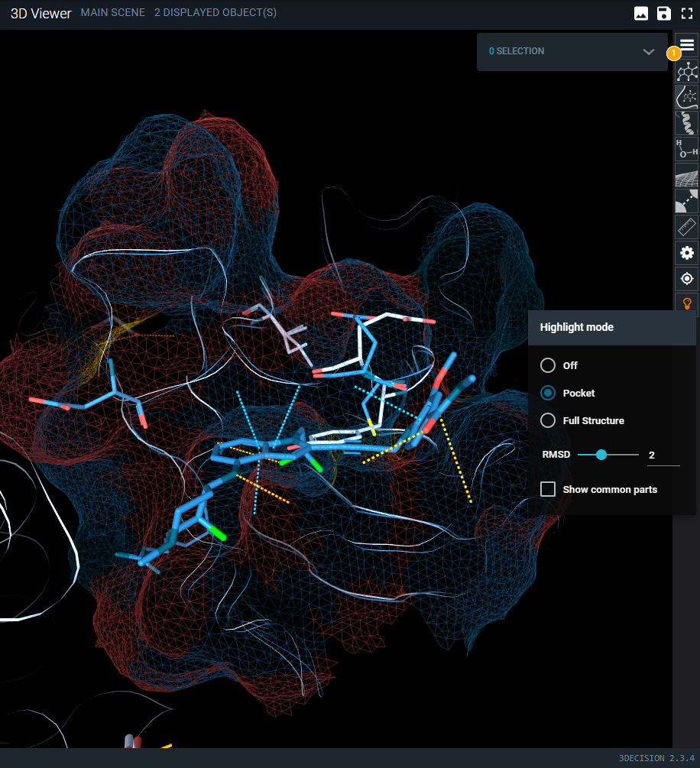Select the Off highlight mode radio button
Image resolution: width=700 pixels, height=768 pixels.
(548, 365)
